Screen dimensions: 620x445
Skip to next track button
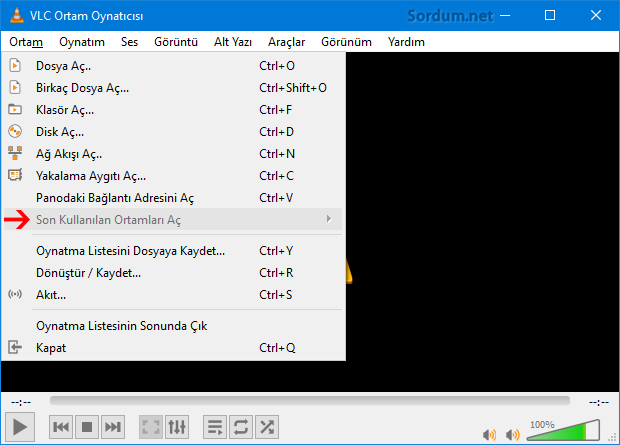point(113,427)
